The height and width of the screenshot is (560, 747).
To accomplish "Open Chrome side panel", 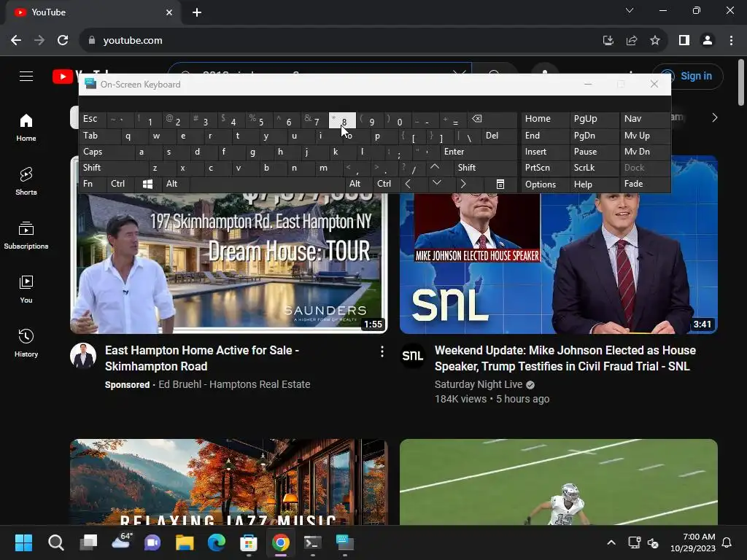I will coord(684,41).
